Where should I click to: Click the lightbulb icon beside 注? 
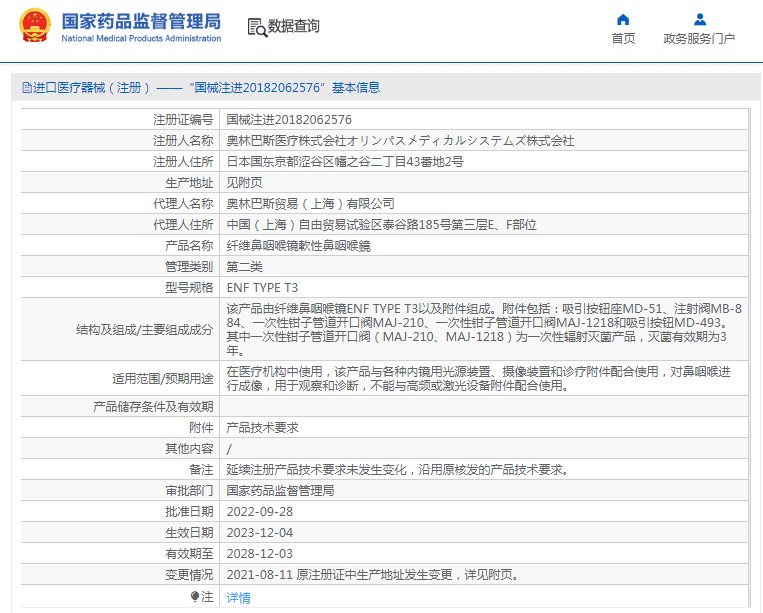[195, 596]
